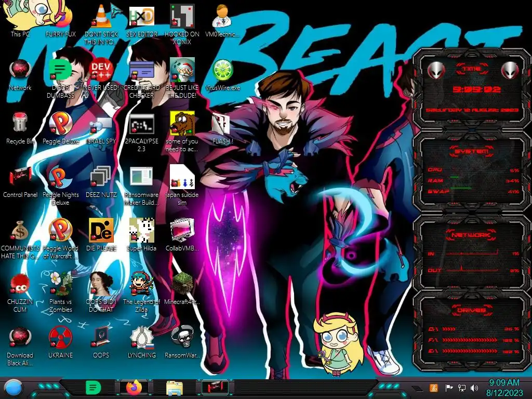Open the C:\ drive in DRIVES widget
The width and height of the screenshot is (532, 399).
pos(474,329)
